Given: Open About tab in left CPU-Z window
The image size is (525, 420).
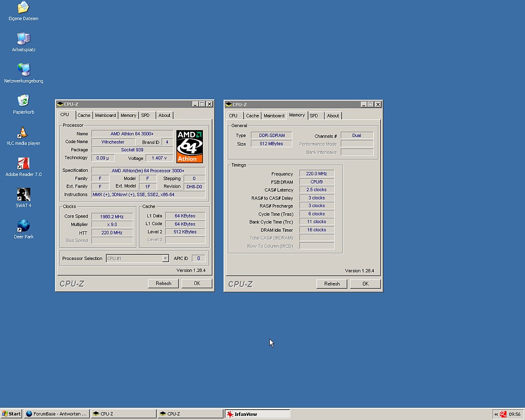Looking at the screenshot, I should (x=165, y=115).
